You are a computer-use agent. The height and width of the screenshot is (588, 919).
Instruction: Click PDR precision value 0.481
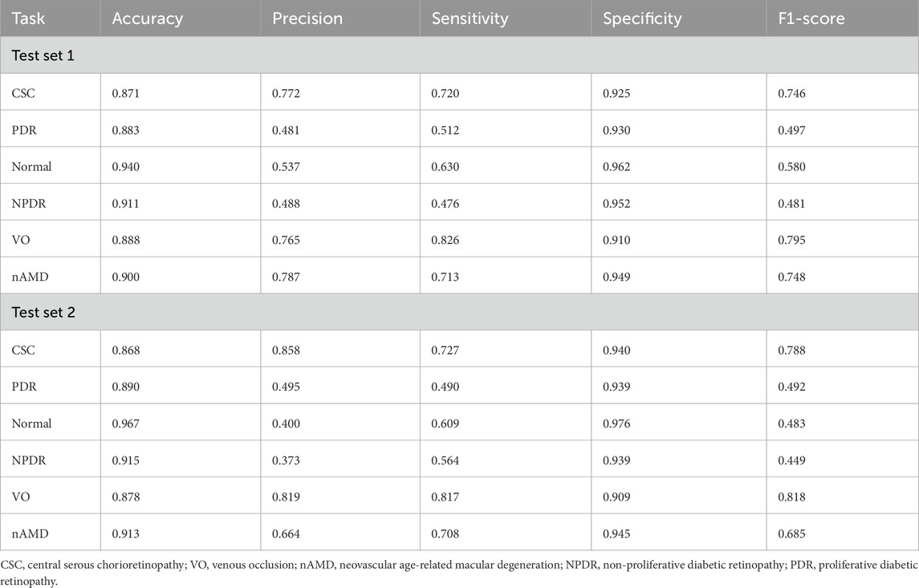pos(286,131)
